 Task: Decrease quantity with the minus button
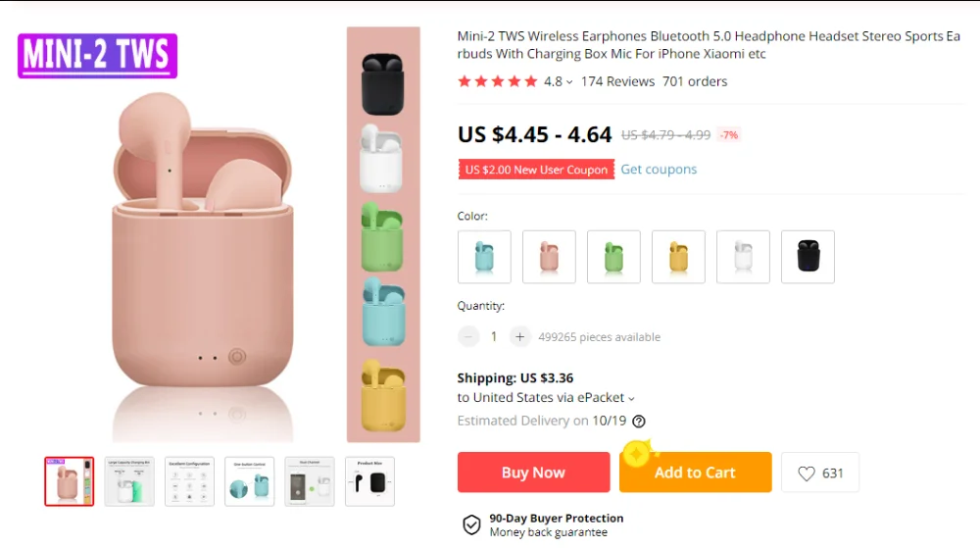tap(468, 337)
